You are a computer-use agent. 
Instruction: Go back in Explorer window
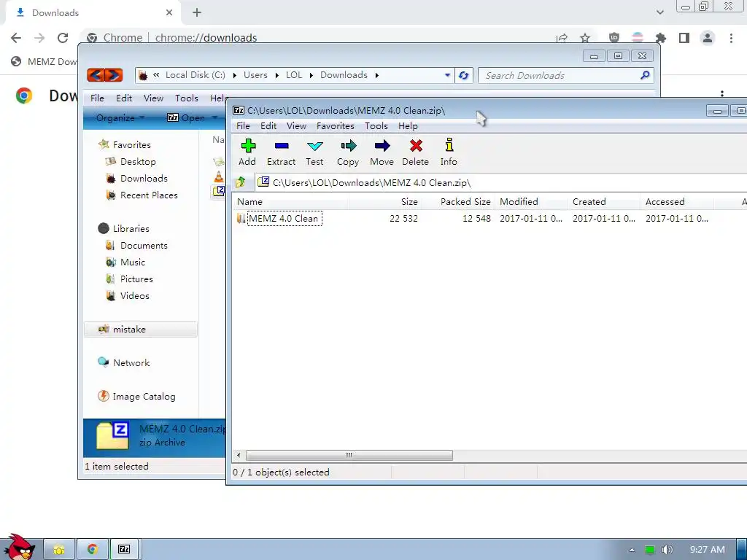(96, 75)
